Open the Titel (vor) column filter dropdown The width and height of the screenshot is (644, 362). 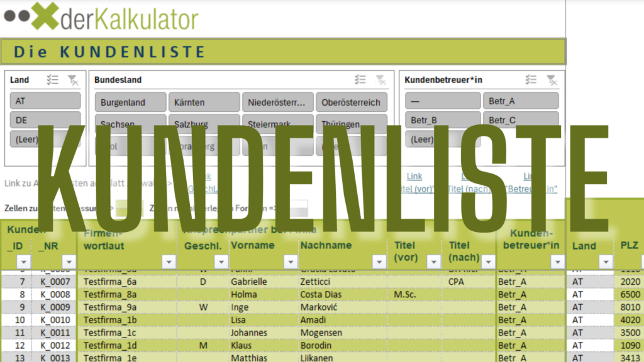coord(433,261)
